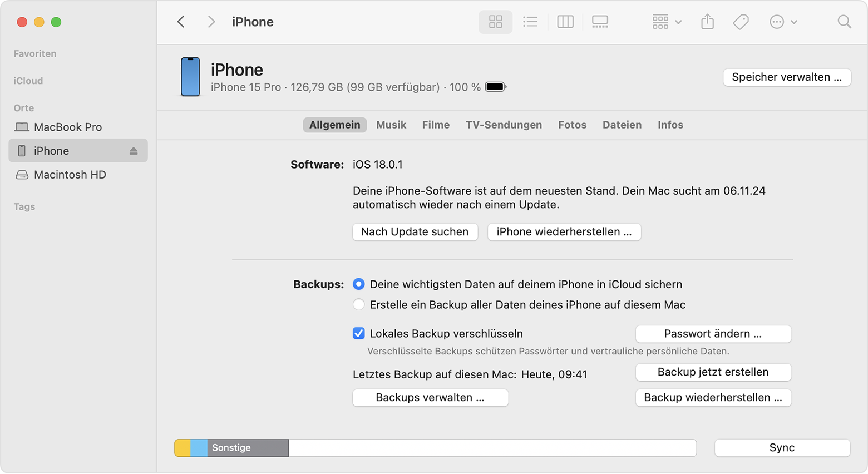Image resolution: width=868 pixels, height=474 pixels.
Task: Click the gray Sonstige storage segment
Action: tap(248, 448)
